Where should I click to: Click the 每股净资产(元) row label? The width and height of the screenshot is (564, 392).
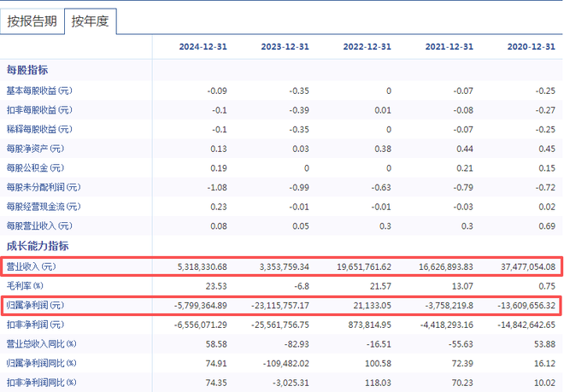pos(35,149)
